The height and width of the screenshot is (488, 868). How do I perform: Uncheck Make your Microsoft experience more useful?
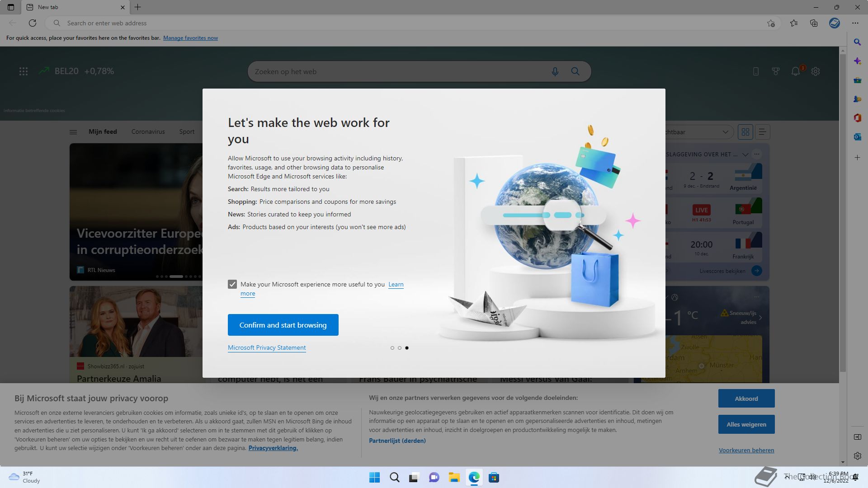(x=232, y=284)
